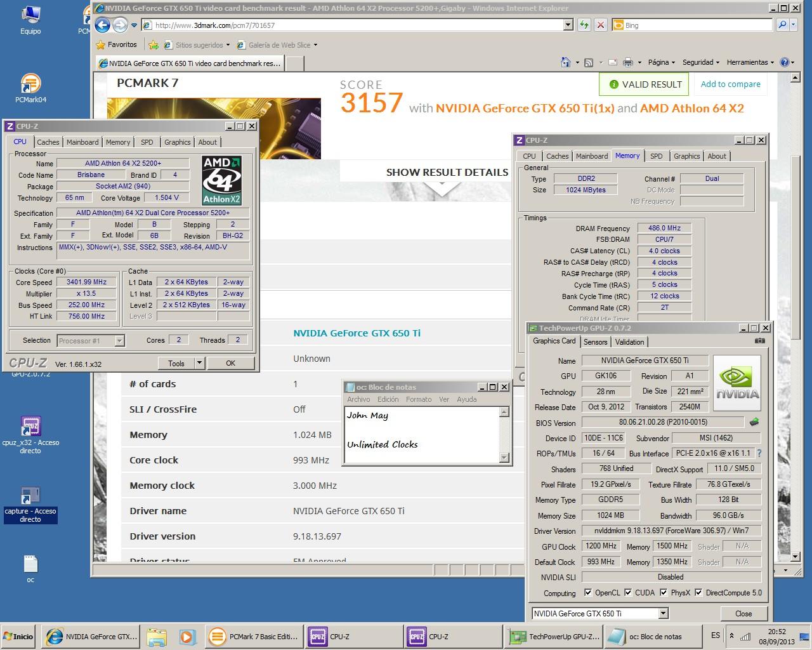This screenshot has height=650, width=812.
Task: Open PCMark04 desktop shortcut
Action: click(x=30, y=88)
